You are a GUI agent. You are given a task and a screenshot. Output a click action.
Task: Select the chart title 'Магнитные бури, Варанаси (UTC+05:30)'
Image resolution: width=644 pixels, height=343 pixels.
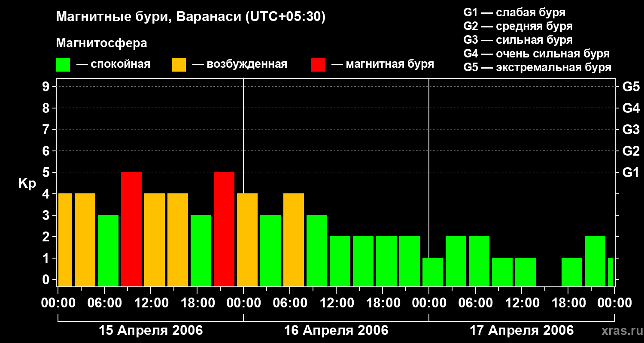tap(191, 17)
